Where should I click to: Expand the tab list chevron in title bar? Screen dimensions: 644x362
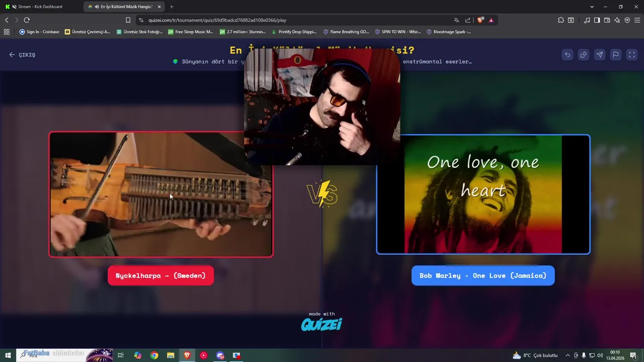[592, 7]
